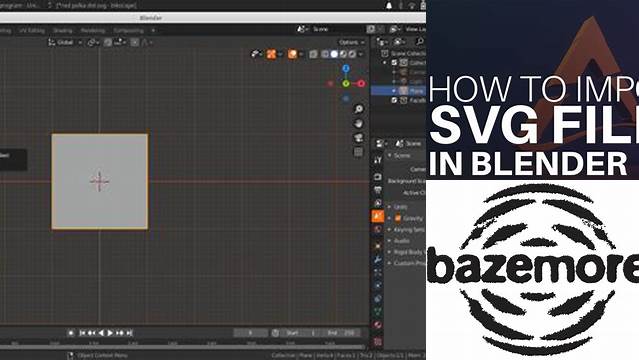Click the pan hand viewport icon
The width and height of the screenshot is (639, 360).
[358, 124]
